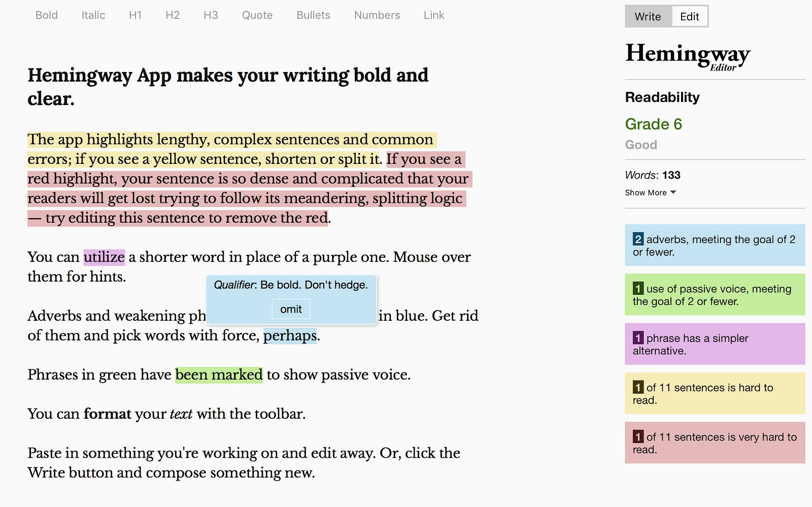Click the italic word text
The image size is (812, 507).
coord(181,414)
